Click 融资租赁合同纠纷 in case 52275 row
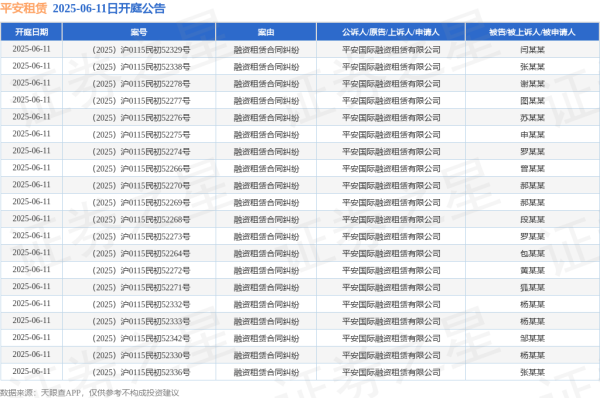The height and width of the screenshot is (398, 600). 266,135
